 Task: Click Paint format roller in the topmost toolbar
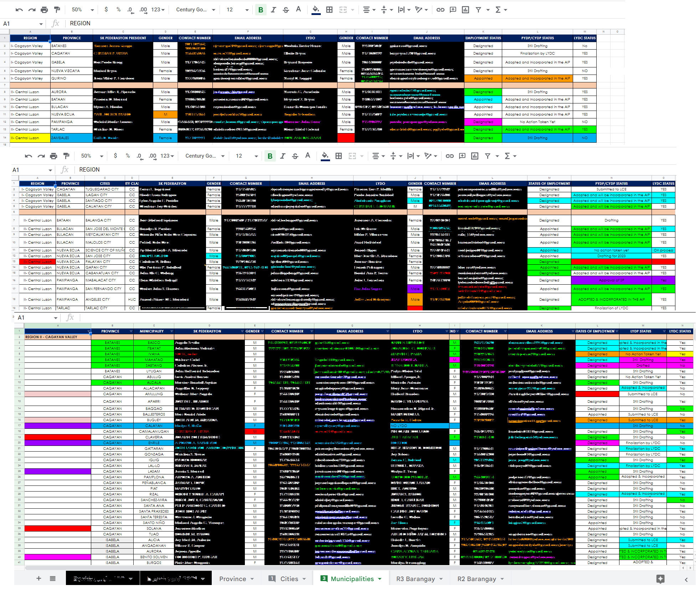coord(57,10)
